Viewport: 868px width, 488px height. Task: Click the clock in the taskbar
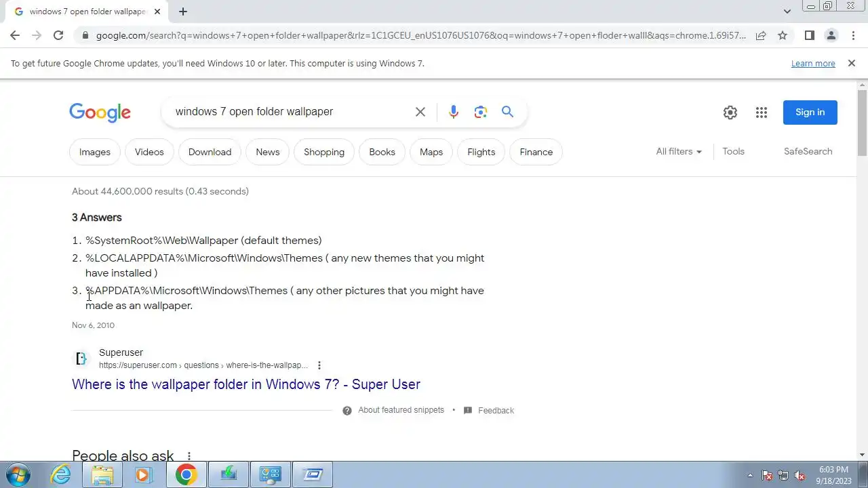click(x=833, y=475)
